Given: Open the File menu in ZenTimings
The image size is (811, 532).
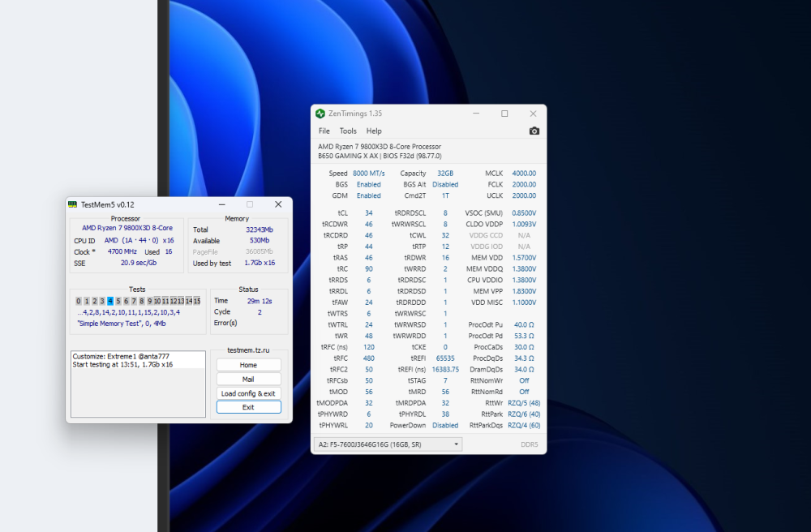Looking at the screenshot, I should (x=324, y=131).
